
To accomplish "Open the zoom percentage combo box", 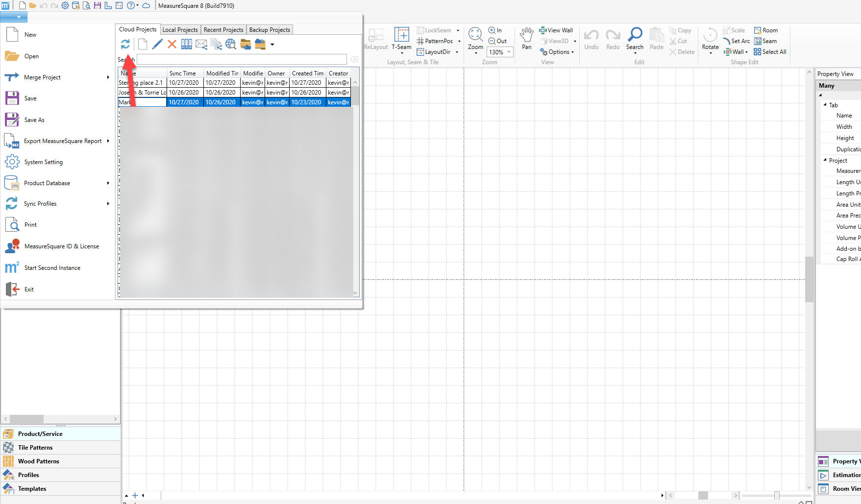I will 500,52.
